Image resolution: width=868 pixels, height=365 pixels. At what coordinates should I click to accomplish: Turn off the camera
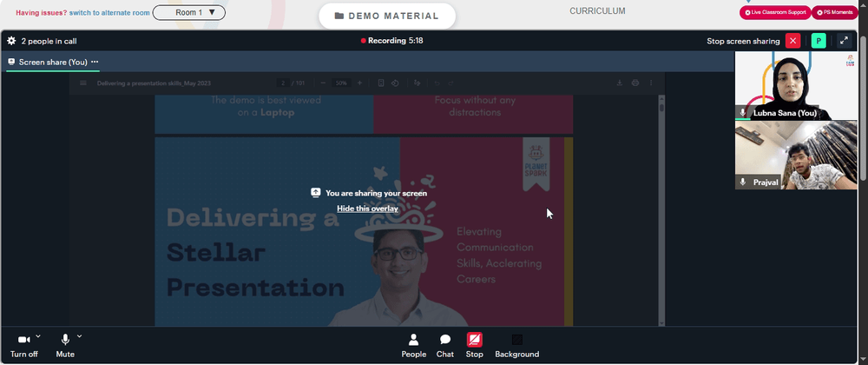coord(23,346)
